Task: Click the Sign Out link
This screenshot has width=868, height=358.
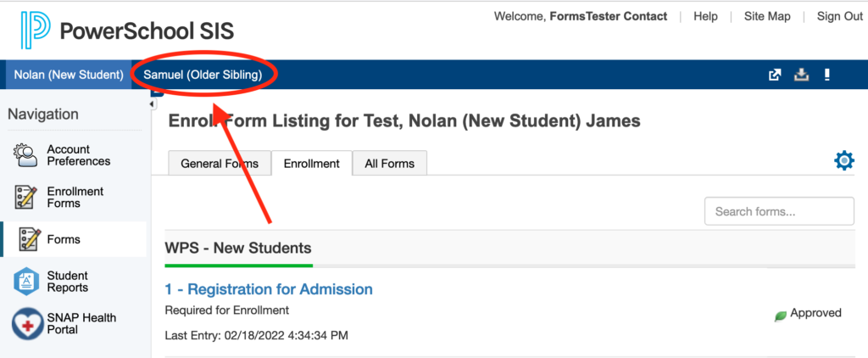Action: (840, 17)
